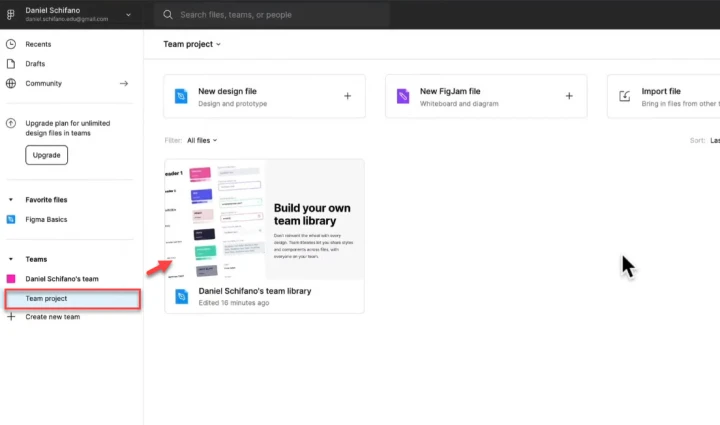Create a New FigJam file
The width and height of the screenshot is (720, 425).
coord(486,96)
